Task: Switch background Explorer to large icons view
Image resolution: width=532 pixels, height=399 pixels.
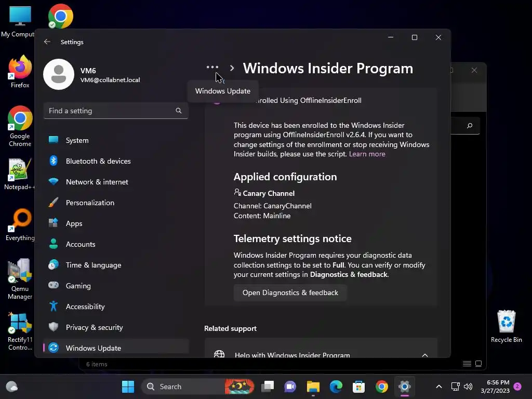Action: pos(478,364)
